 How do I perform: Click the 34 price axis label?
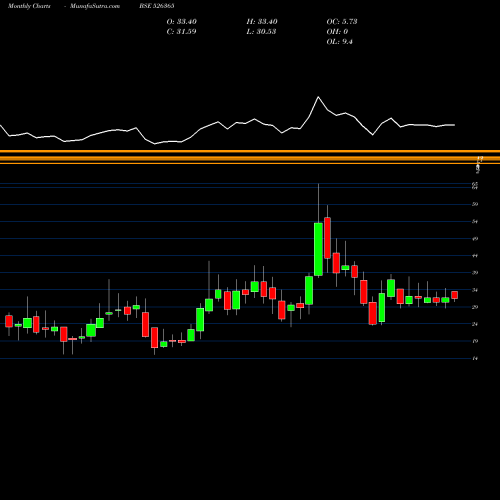[x=475, y=290]
